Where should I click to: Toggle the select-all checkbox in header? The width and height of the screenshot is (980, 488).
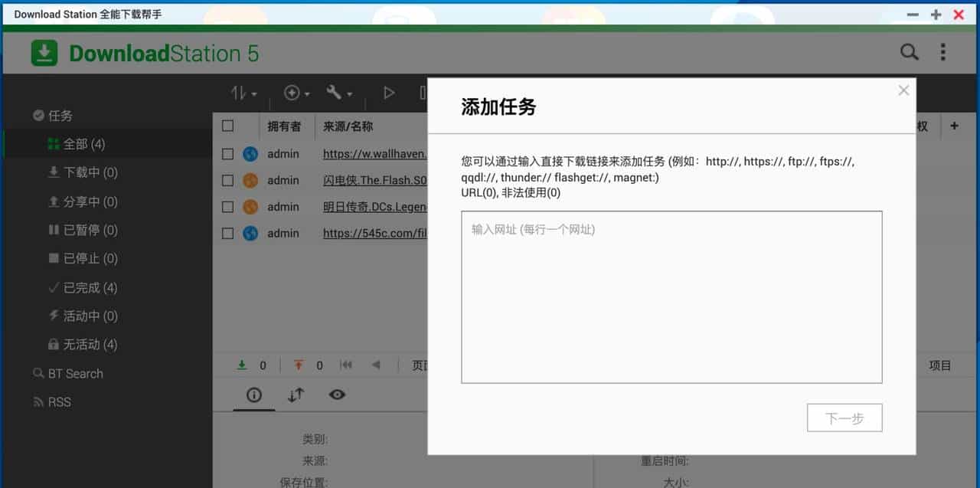point(227,126)
